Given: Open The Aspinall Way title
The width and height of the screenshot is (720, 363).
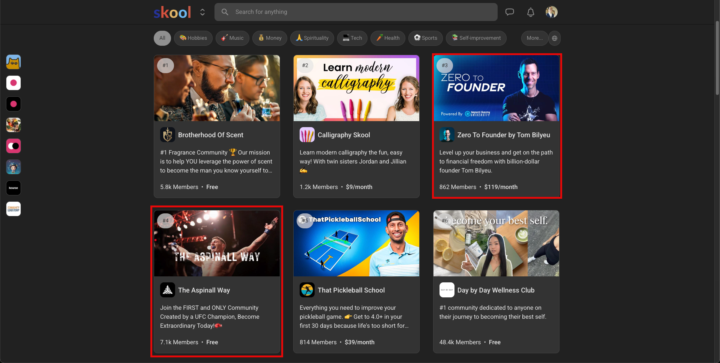Looking at the screenshot, I should tap(204, 290).
